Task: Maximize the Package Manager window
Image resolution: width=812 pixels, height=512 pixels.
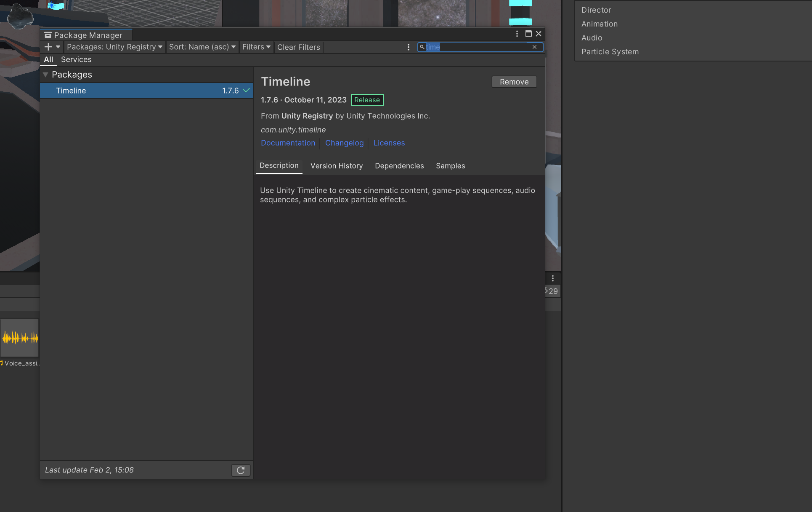Action: (x=528, y=34)
